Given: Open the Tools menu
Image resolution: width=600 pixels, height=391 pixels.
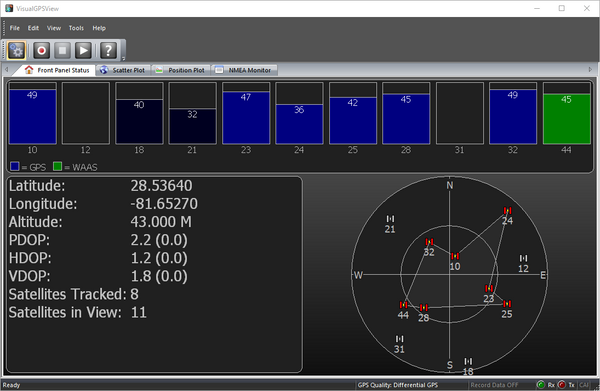Looking at the screenshot, I should point(76,28).
